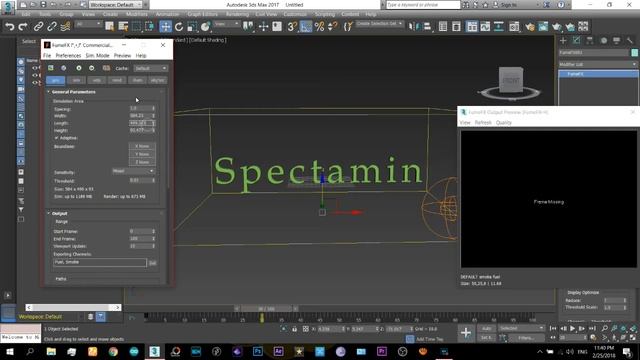
Task: Open Render Setup teapot icon
Action: [x=530, y=27]
